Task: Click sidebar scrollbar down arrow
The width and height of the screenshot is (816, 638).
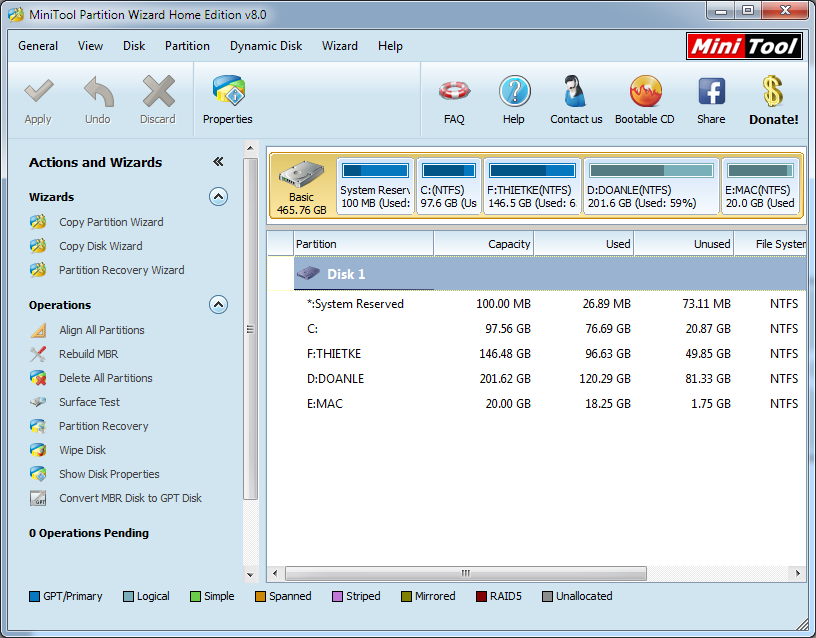Action: pos(250,575)
